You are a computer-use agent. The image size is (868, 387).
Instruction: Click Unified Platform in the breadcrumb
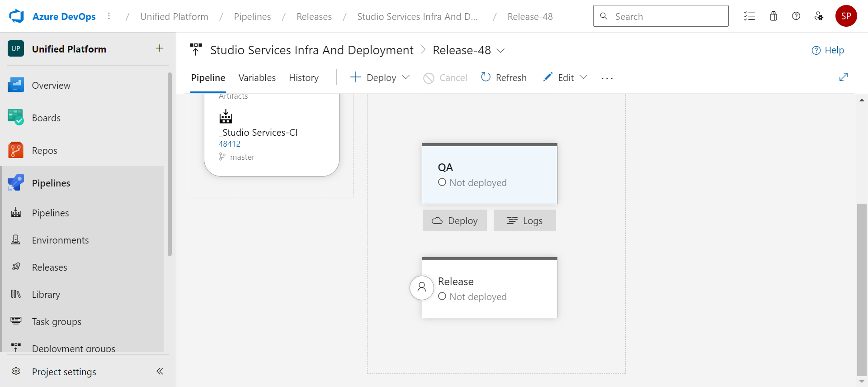[174, 17]
